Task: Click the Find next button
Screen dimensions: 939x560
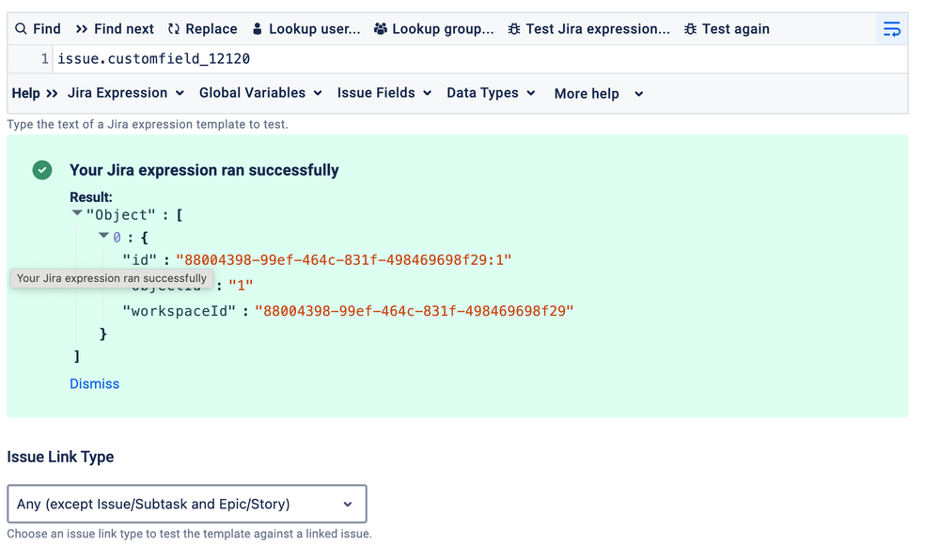Action: 115,29
